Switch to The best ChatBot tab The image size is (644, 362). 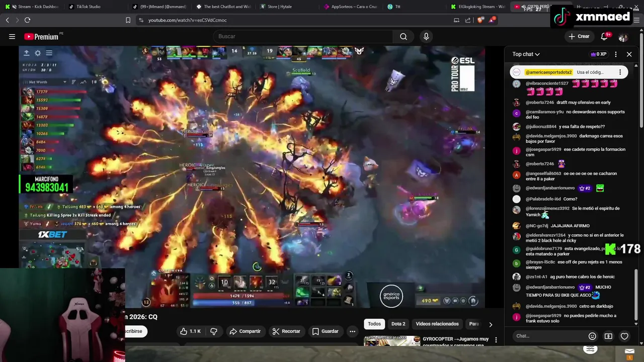pyautogui.click(x=224, y=7)
